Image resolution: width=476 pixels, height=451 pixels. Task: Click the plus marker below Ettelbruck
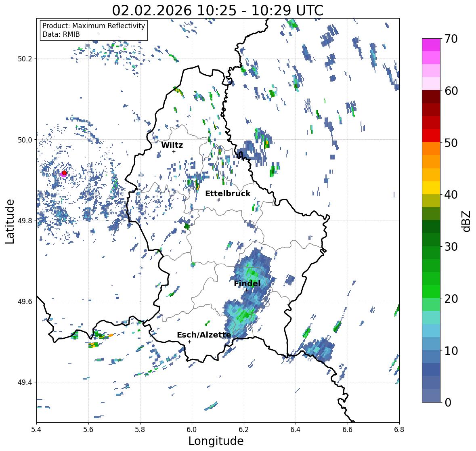[x=218, y=200]
